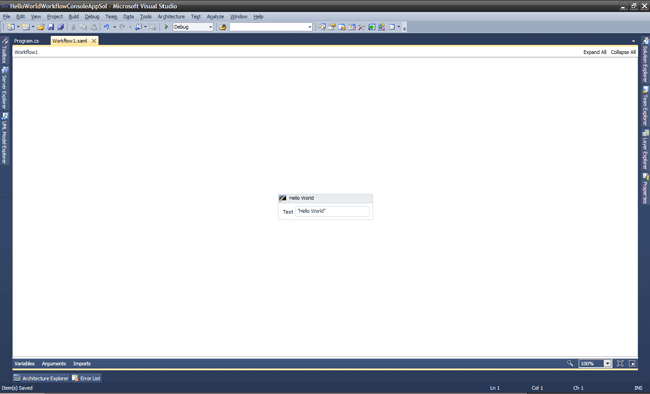Click the Undo arrow icon
Image resolution: width=650 pixels, height=394 pixels.
[107, 27]
